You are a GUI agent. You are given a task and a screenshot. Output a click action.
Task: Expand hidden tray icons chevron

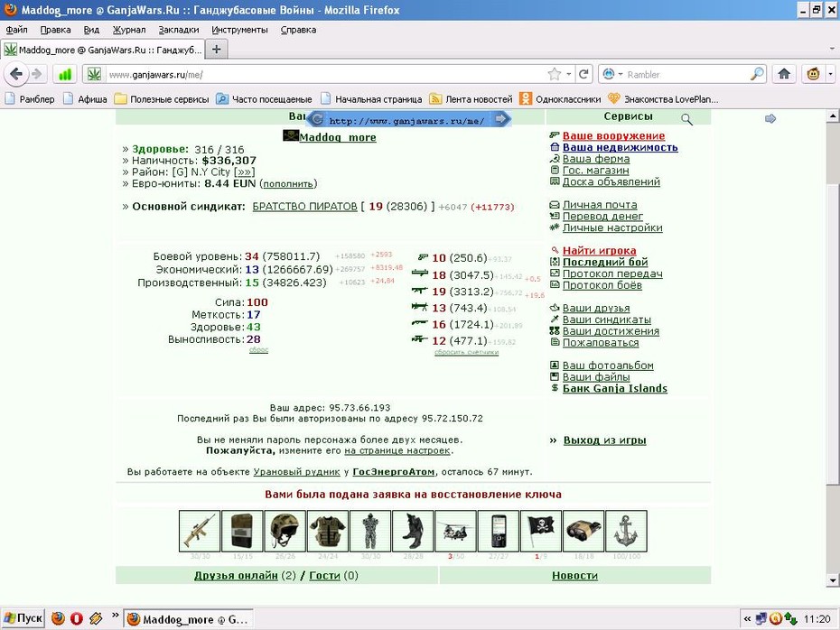747,619
